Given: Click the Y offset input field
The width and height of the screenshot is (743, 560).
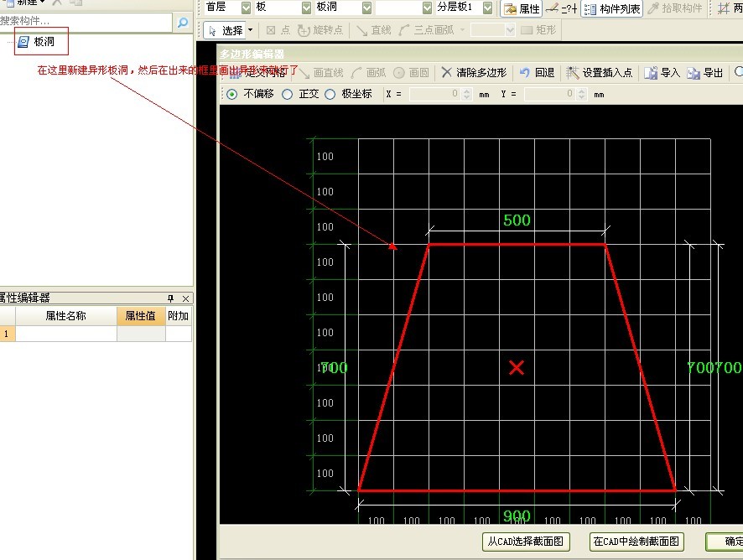Looking at the screenshot, I should [550, 94].
